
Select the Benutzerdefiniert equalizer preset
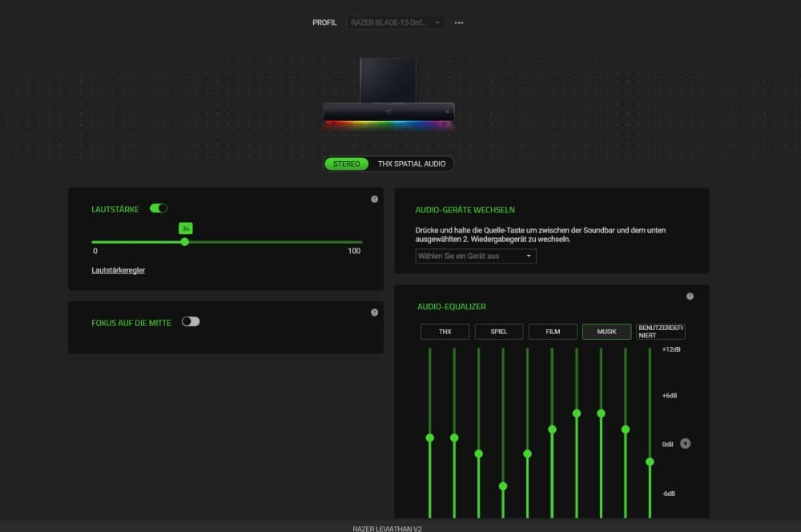click(x=661, y=332)
